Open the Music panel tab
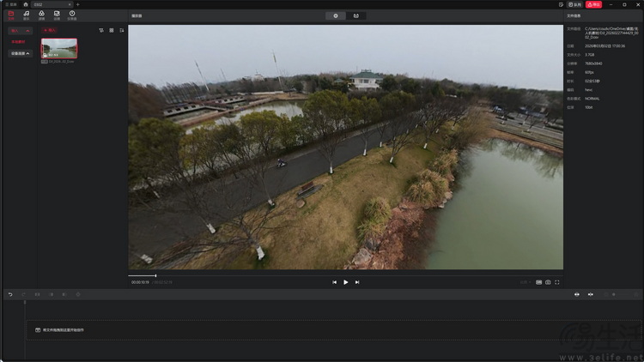 tap(27, 15)
